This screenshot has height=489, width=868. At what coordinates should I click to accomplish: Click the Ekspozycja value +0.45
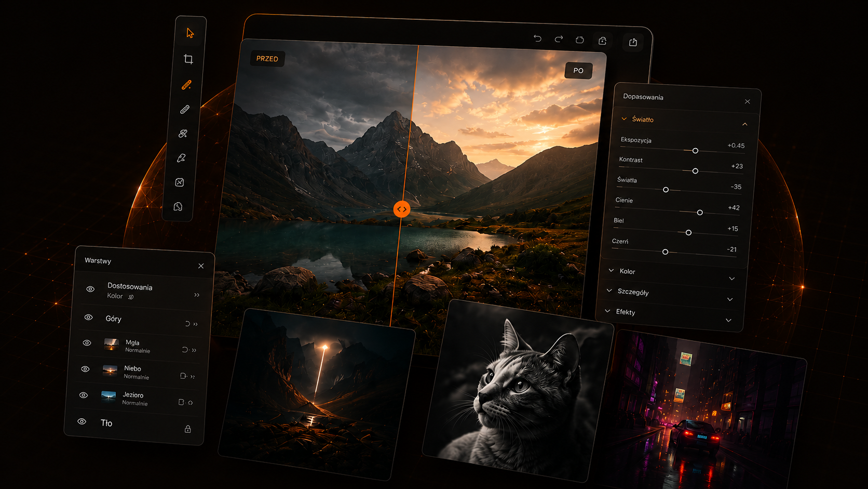[736, 146]
